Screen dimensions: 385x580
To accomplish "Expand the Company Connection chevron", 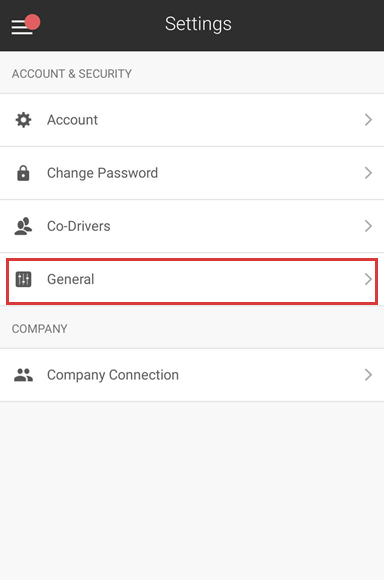I will coord(368,375).
